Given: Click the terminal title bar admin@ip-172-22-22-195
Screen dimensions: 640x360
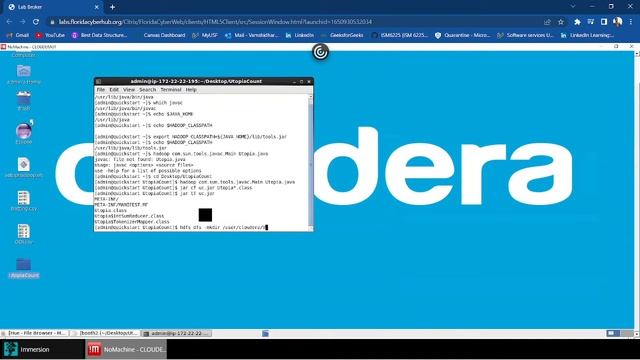Looking at the screenshot, I should coord(196,81).
